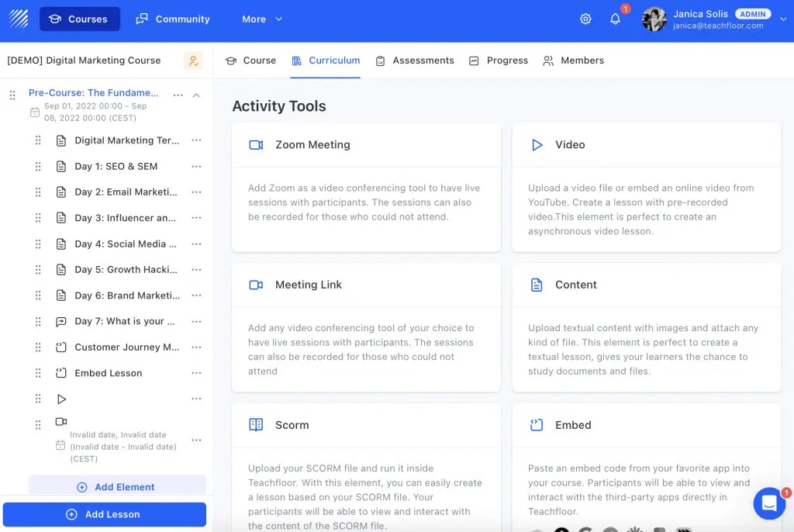Click drag handle of Day 3: Influencer
Screen dimensions: 794x532
37,218
